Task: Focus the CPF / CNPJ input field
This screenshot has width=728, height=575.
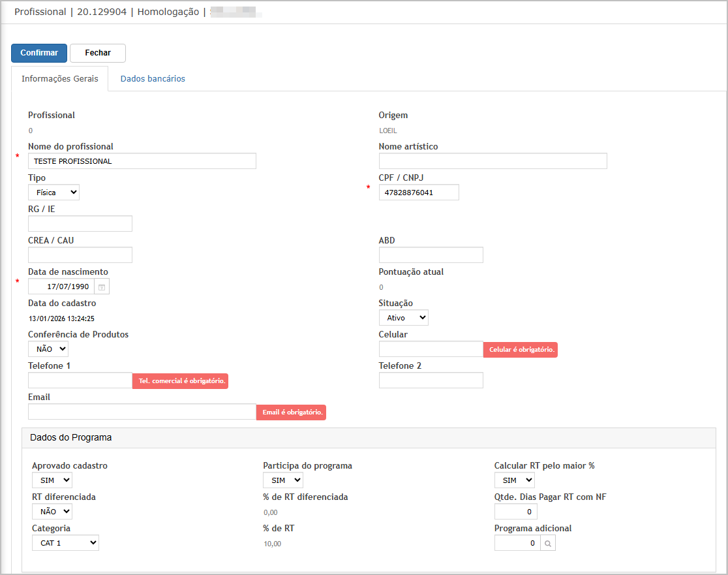Action: coord(419,193)
